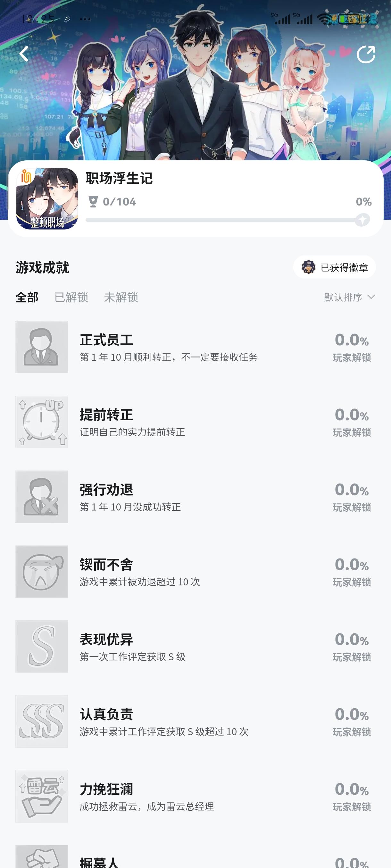Screen dimensions: 391x868
Task: Switch to the 未解锁 tab
Action: pyautogui.click(x=121, y=297)
